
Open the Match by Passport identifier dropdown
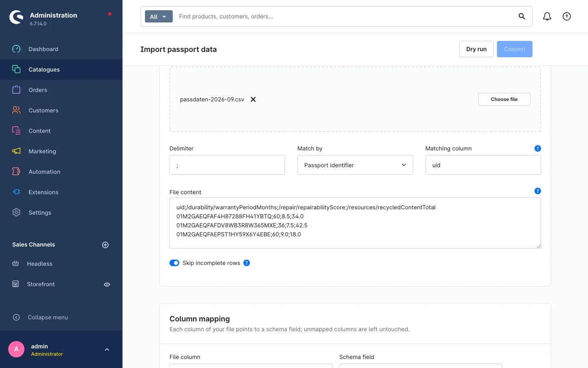(355, 165)
